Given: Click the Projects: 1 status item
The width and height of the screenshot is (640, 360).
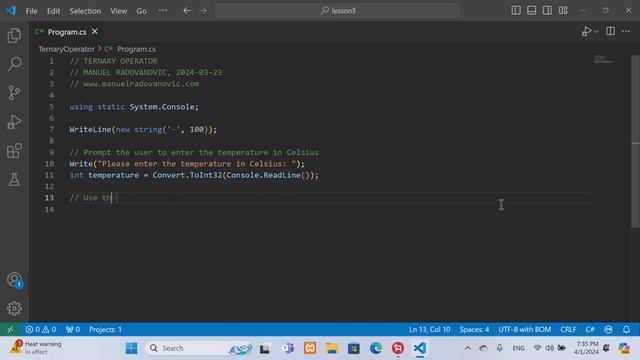Looking at the screenshot, I should coord(105,329).
